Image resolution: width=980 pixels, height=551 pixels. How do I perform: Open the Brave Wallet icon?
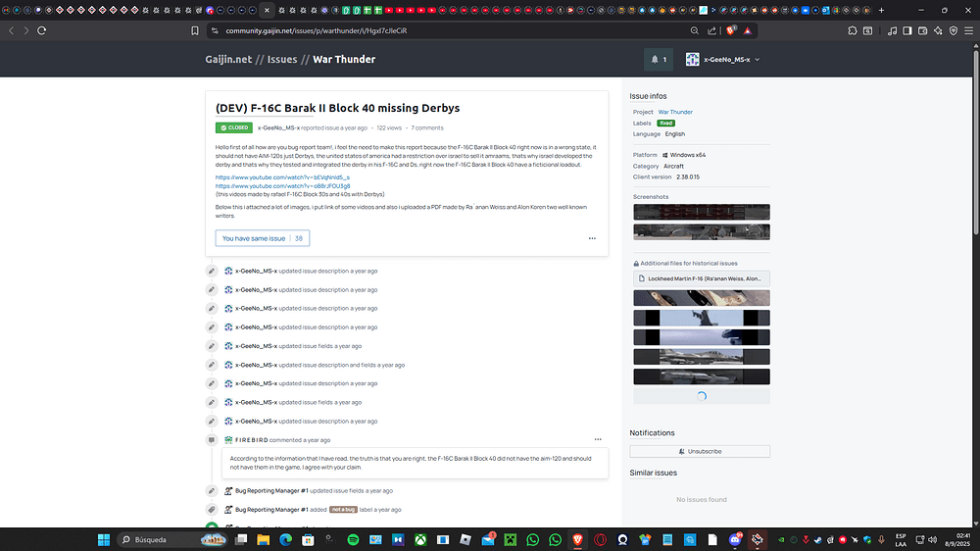pos(922,30)
